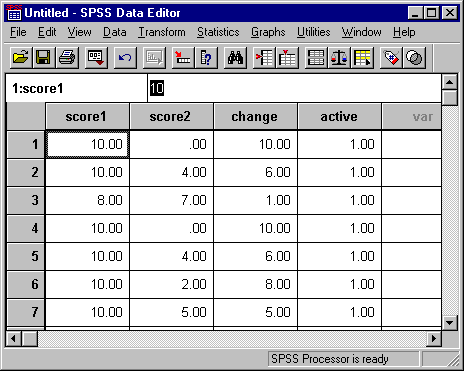The width and height of the screenshot is (464, 371).
Task: Open a data file with the folder icon
Action: (21, 58)
